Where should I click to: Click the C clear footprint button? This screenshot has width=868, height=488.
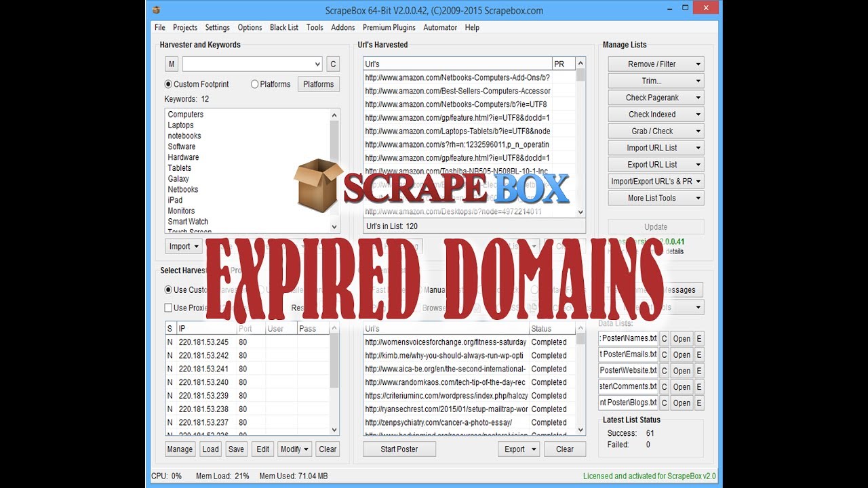click(x=332, y=64)
